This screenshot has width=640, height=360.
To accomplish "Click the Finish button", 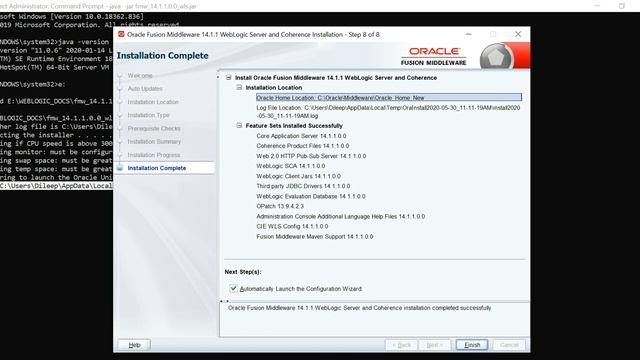I will tap(471, 345).
